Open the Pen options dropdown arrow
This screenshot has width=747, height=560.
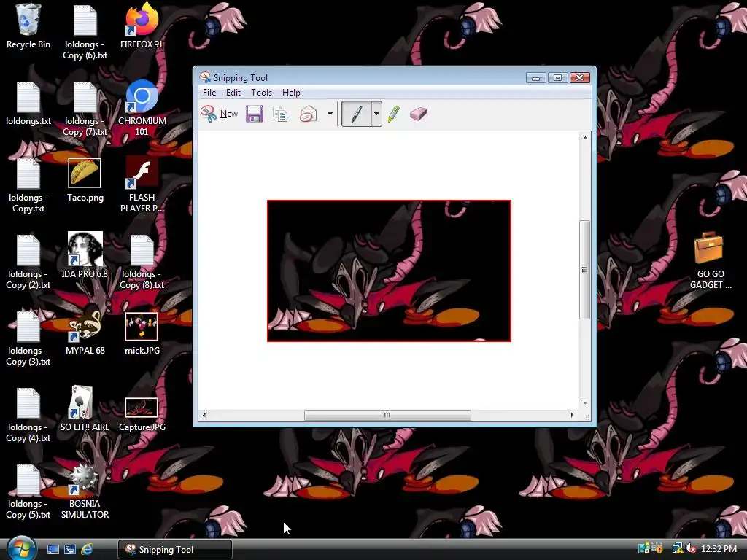point(376,114)
